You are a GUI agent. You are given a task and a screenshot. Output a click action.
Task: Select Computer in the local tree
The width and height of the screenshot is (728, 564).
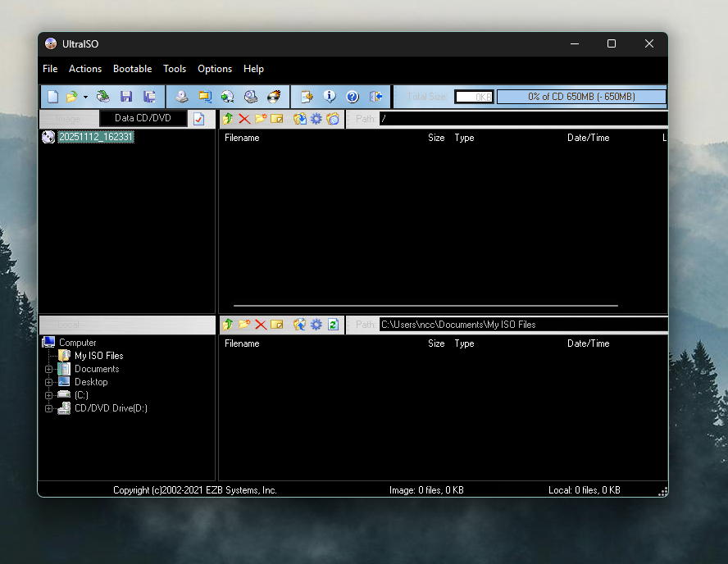pos(78,343)
